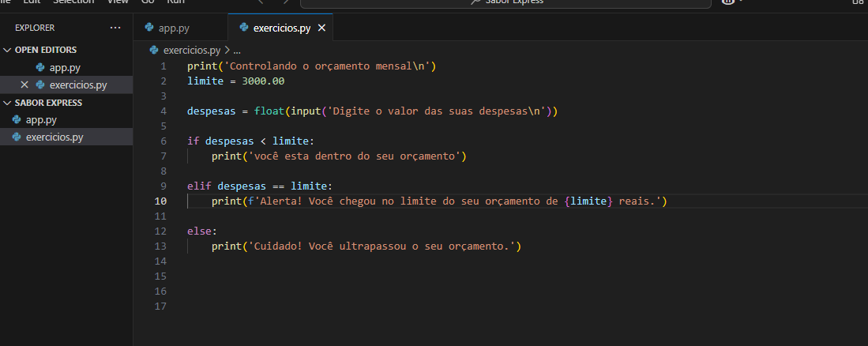Screen dimensions: 868x346
Task: Click the Python icon beside app.py in SABOR EXPRESS
Action: coord(16,119)
